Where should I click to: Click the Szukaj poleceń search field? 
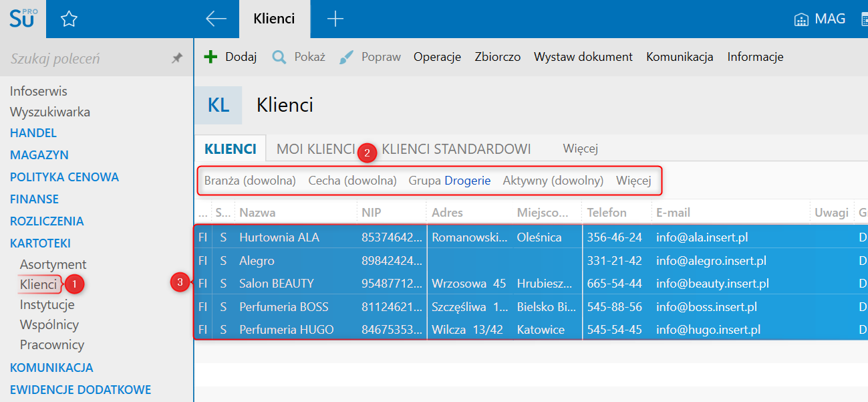pos(87,58)
